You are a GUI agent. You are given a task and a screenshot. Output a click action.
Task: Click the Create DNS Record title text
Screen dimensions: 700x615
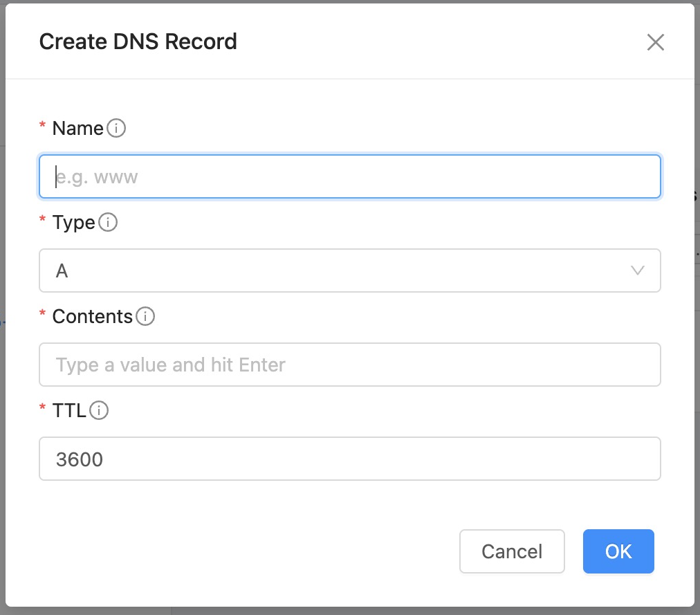[138, 42]
